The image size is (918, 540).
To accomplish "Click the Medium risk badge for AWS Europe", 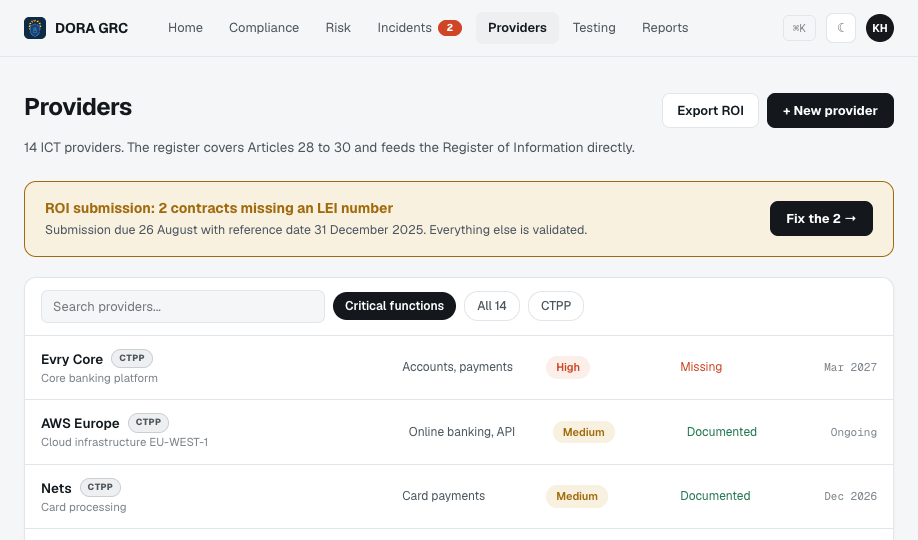I will (x=584, y=432).
